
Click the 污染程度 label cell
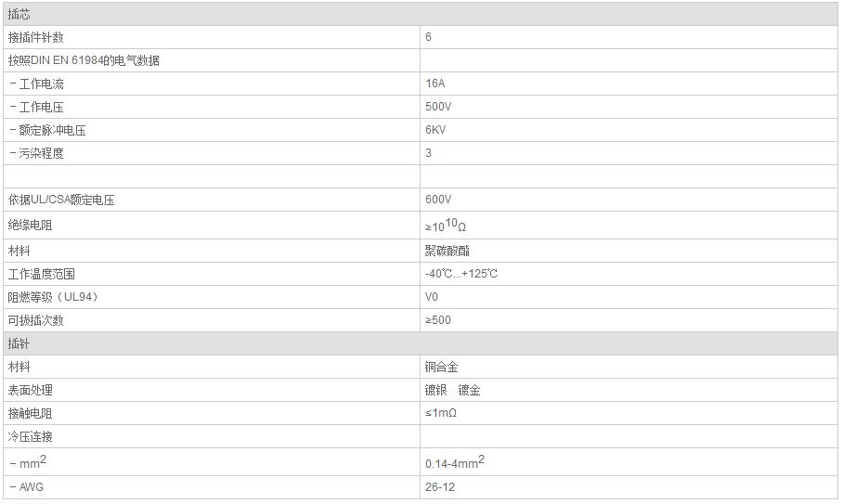(41, 153)
